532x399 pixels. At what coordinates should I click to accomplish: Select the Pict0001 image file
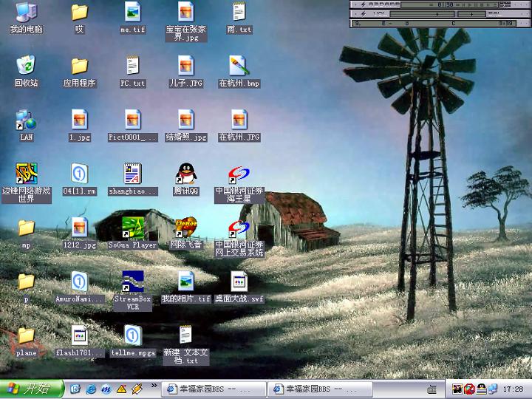click(x=133, y=126)
